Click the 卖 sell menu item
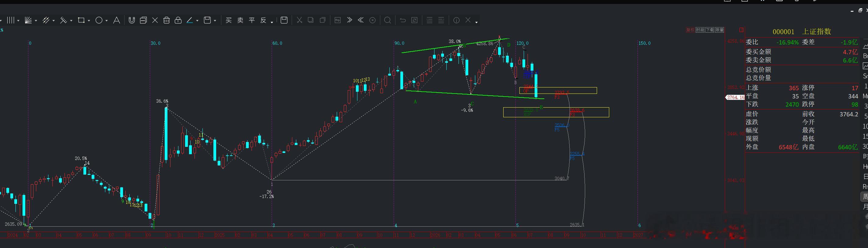Image resolution: width=868 pixels, height=248 pixels. (240, 20)
